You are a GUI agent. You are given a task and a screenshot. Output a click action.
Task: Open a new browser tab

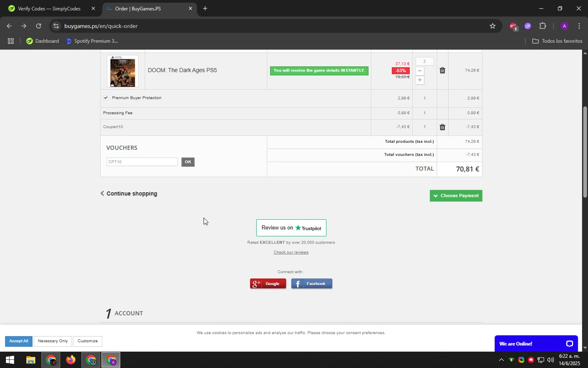coord(205,9)
